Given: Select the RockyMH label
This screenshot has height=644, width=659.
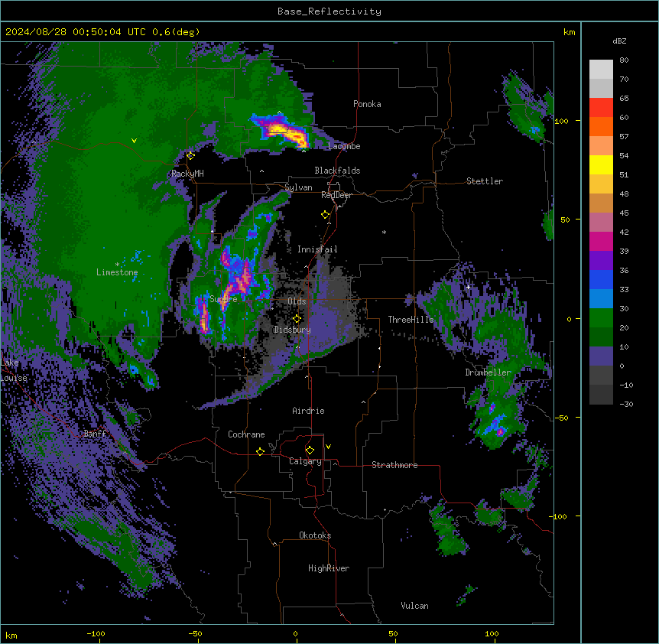Looking at the screenshot, I should 187,174.
